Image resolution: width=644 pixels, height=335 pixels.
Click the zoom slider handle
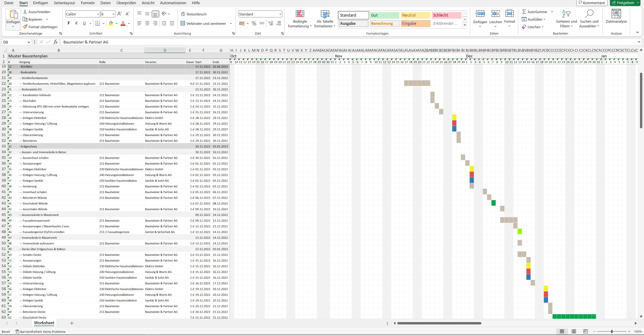(612, 331)
